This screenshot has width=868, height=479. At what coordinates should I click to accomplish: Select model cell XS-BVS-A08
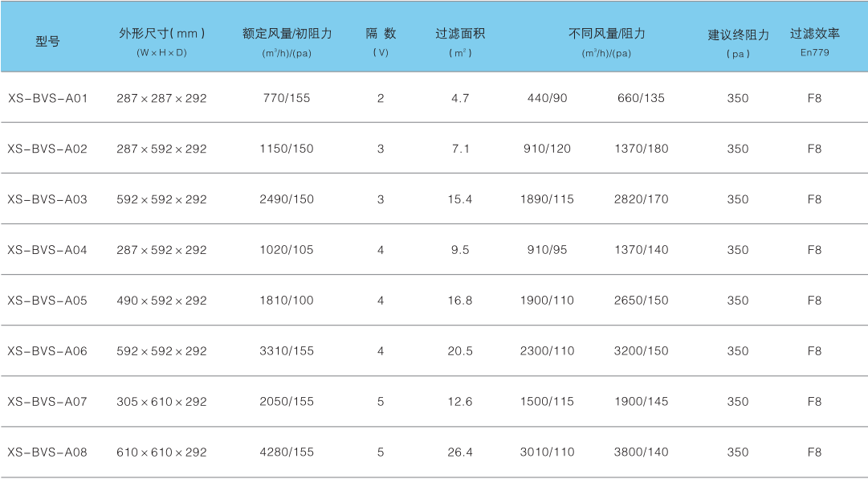47,452
